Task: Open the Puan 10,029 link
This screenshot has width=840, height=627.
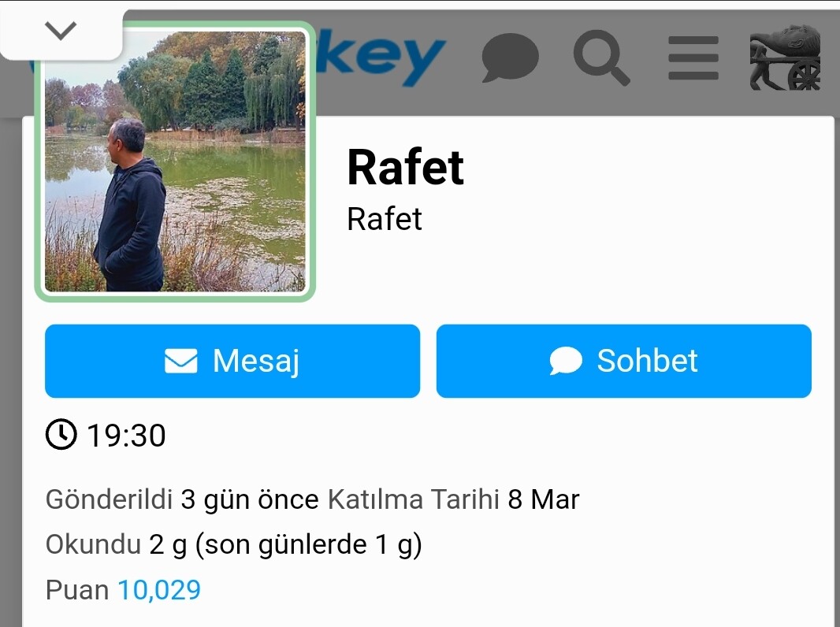Action: (159, 590)
